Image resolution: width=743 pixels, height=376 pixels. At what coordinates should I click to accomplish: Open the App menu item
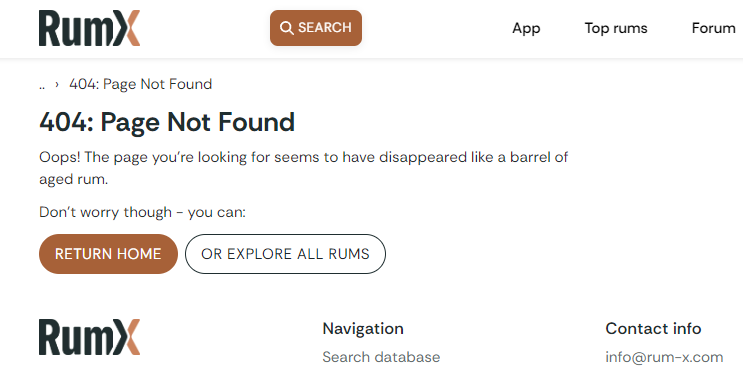(x=526, y=28)
